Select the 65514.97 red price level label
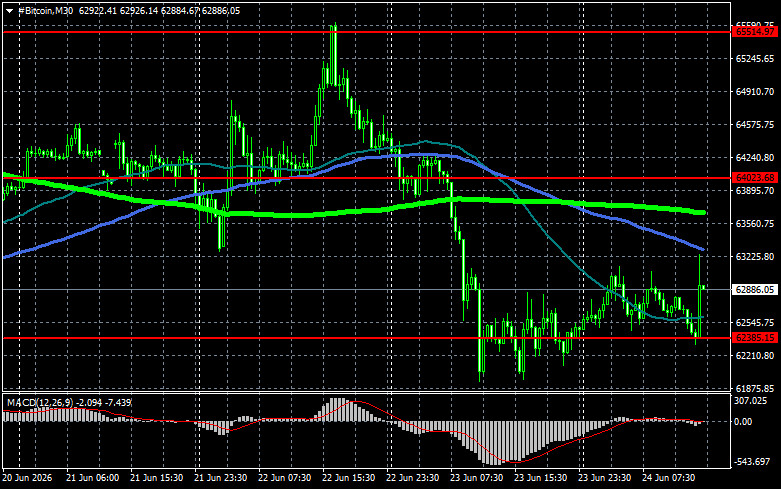The width and height of the screenshot is (781, 489). [756, 32]
